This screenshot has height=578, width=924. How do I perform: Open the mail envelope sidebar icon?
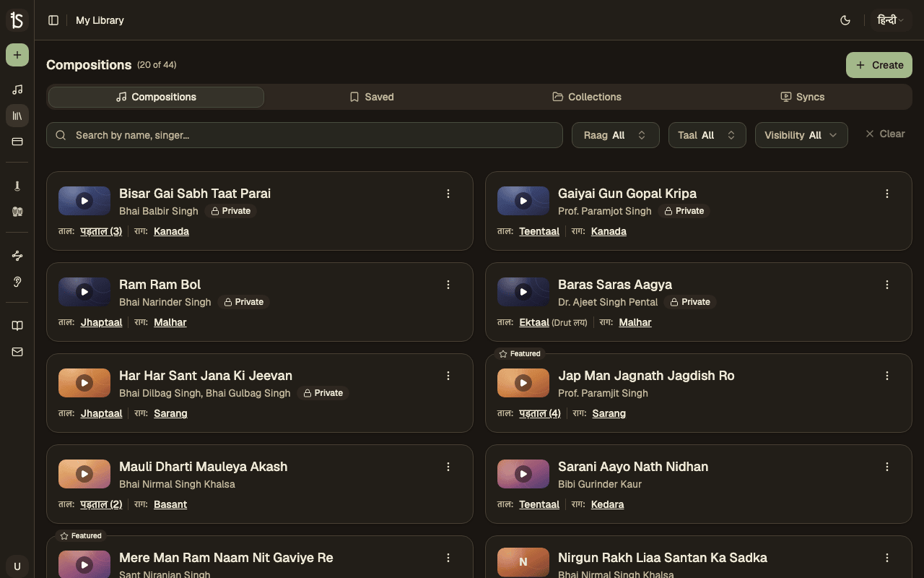(17, 352)
